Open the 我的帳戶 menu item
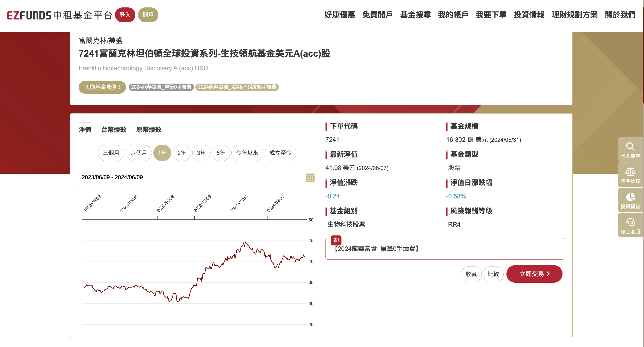Viewport: 644px width, 347px height. click(x=453, y=15)
